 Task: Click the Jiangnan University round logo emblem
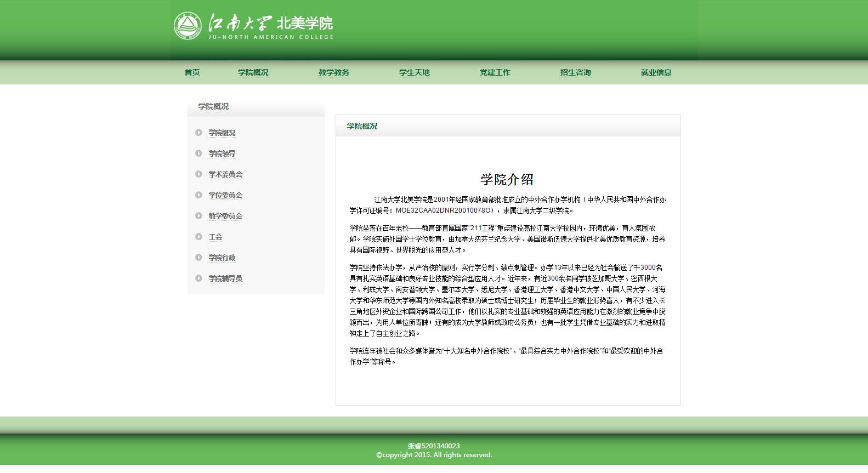[x=188, y=26]
